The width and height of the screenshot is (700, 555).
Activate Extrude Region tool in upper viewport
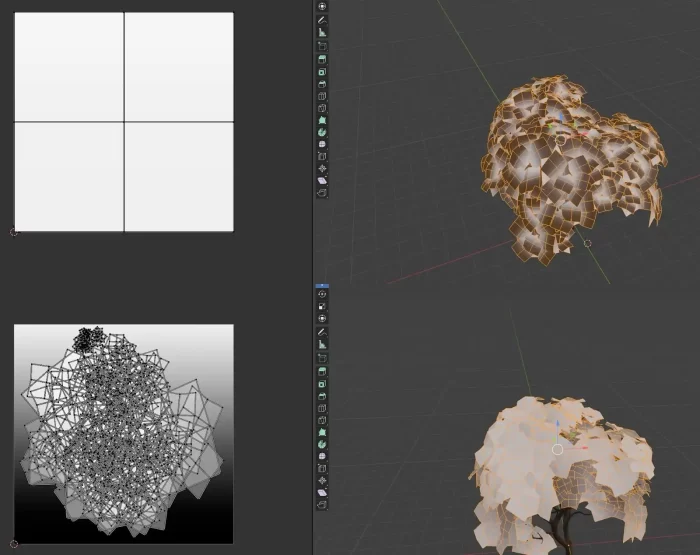click(x=322, y=58)
